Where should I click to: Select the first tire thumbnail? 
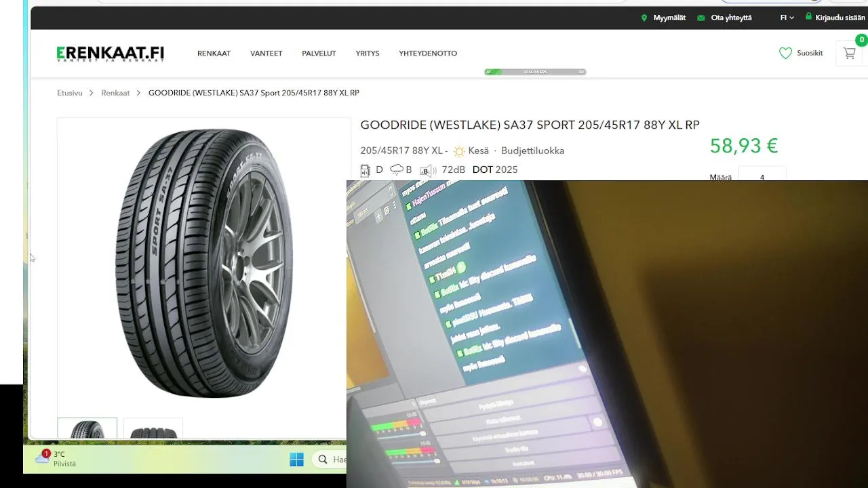tap(87, 428)
